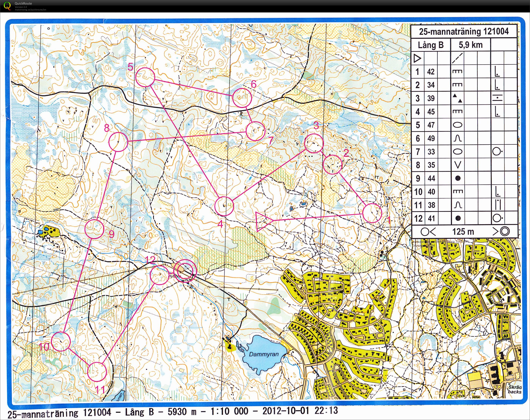The height and width of the screenshot is (420, 530).
Task: Click the circle-dot position symbol in row 7
Action: 498,152
